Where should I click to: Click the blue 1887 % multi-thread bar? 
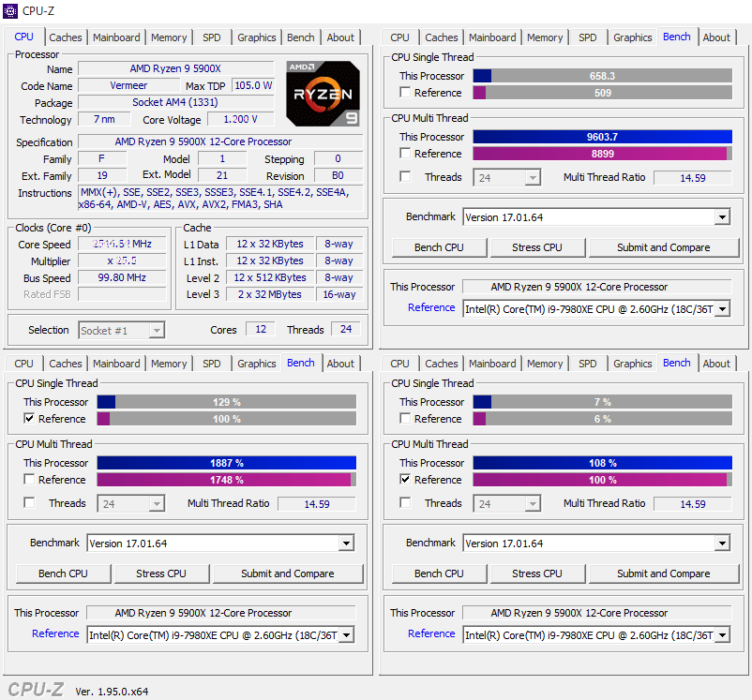pos(226,463)
